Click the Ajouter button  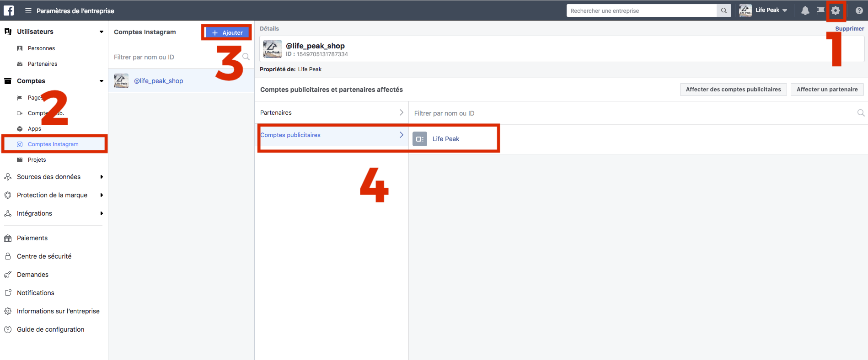tap(227, 32)
